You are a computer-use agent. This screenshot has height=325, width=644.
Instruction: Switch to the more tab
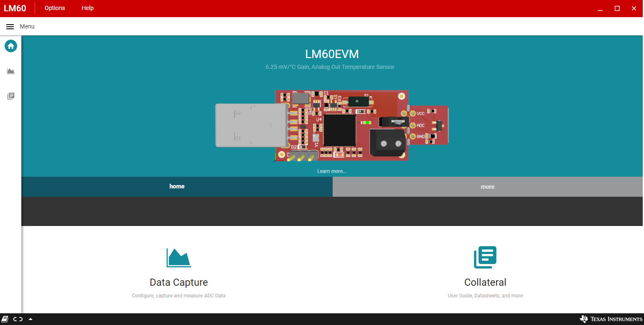(x=487, y=187)
